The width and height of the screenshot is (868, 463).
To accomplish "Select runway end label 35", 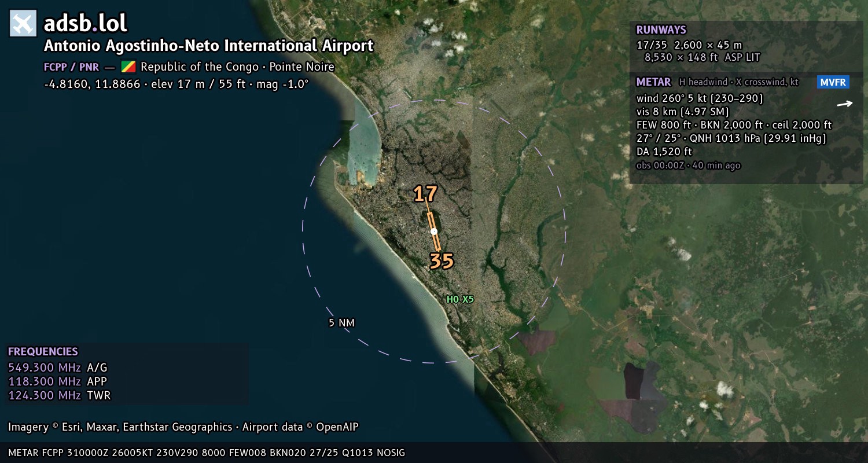I will 442,262.
